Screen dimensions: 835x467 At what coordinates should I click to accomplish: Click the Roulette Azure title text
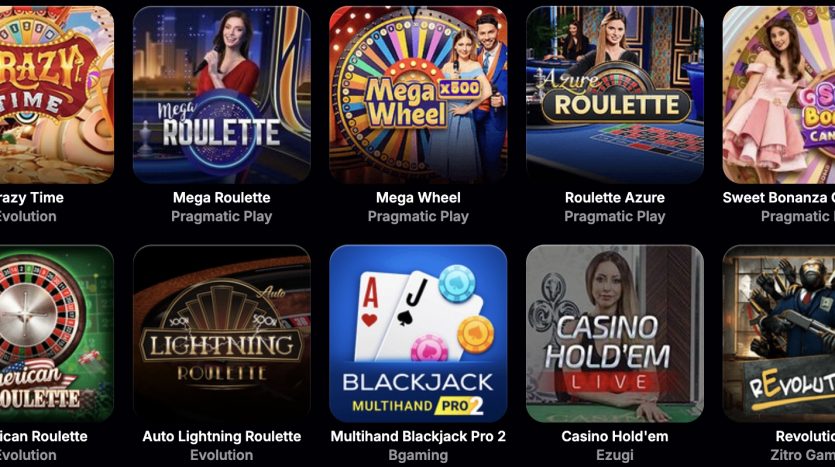(x=615, y=198)
